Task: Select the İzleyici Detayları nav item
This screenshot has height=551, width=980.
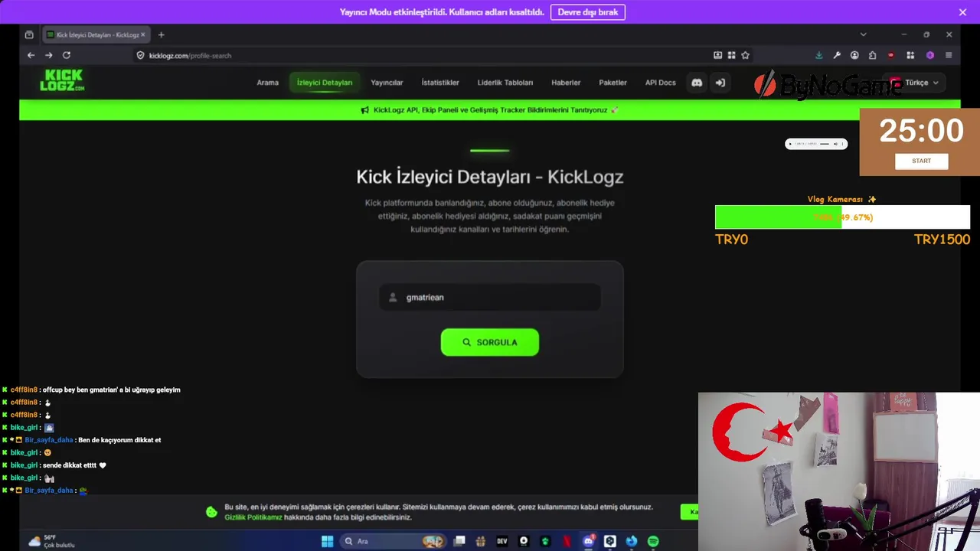Action: click(325, 83)
